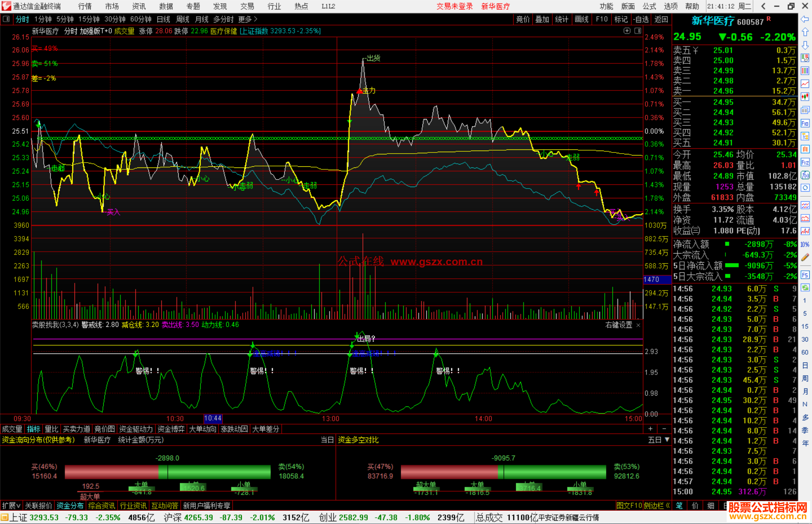Open the 资讯 menu
This screenshot has height=524, width=812.
point(139,6)
